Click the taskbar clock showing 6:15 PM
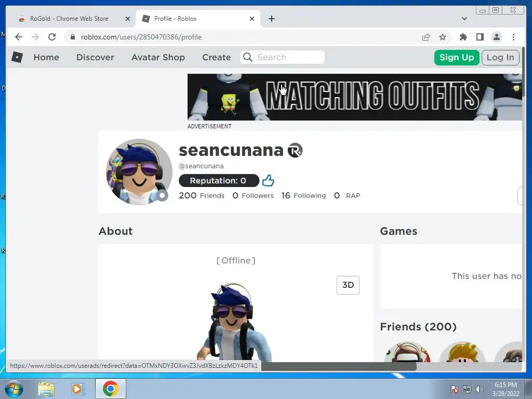532x399 pixels. (506, 389)
